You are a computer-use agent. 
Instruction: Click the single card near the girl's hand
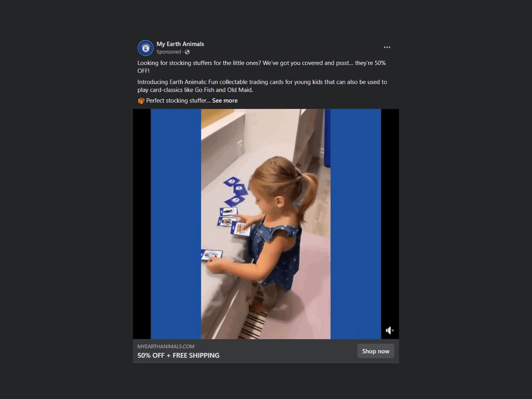coord(212,254)
